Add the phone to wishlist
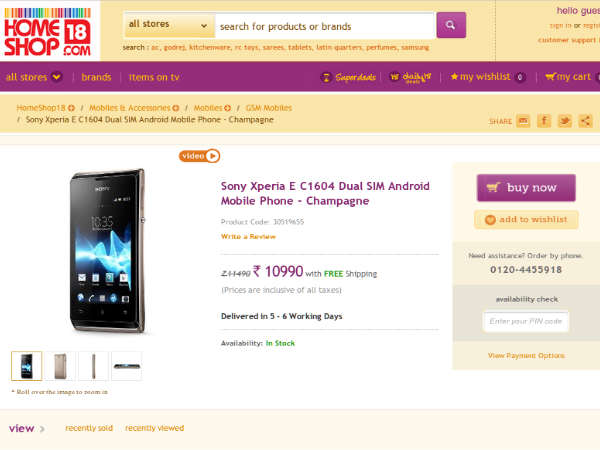 click(x=526, y=220)
